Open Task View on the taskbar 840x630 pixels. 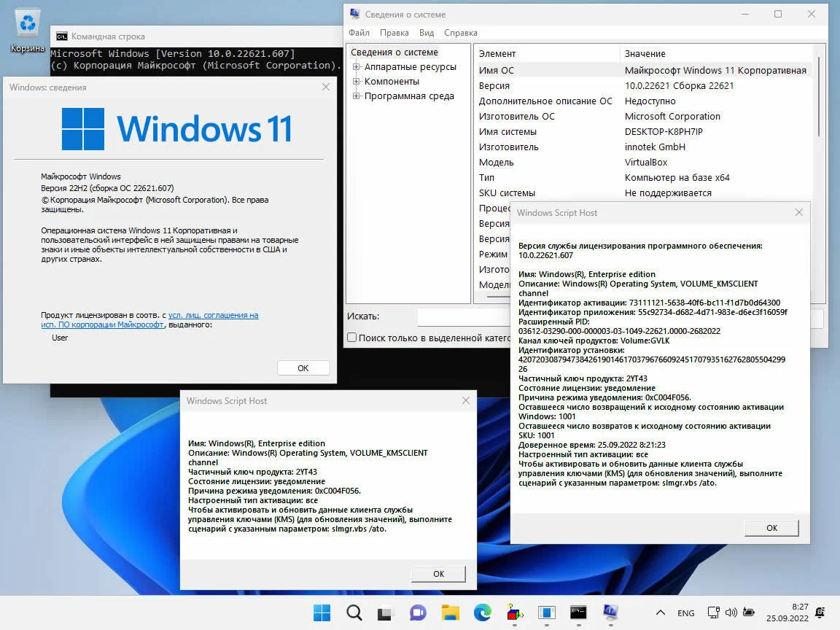click(x=385, y=612)
